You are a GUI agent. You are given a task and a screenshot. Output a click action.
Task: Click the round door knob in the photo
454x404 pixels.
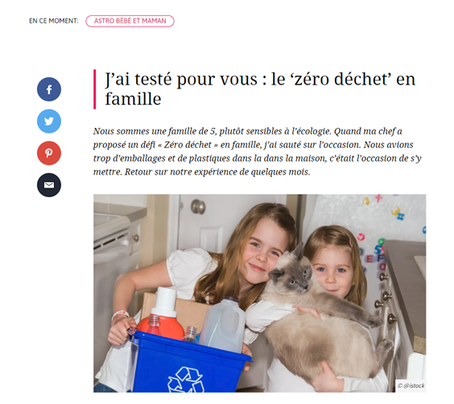point(198,207)
